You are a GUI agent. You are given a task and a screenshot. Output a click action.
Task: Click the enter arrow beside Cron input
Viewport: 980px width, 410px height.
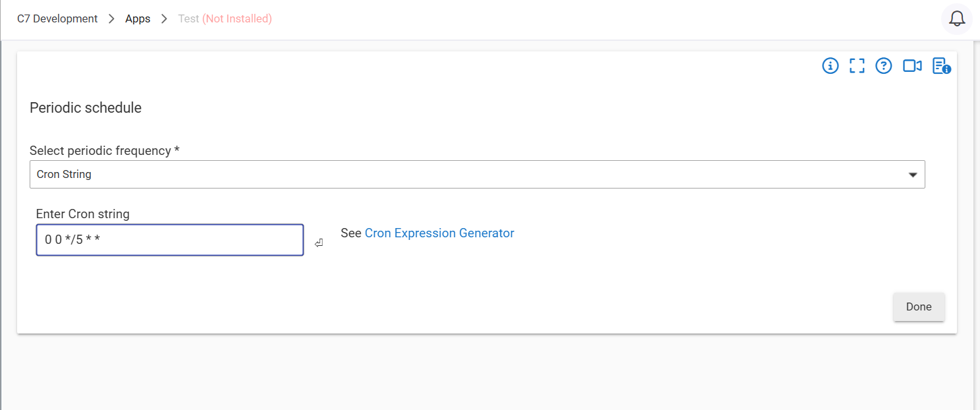(x=319, y=243)
